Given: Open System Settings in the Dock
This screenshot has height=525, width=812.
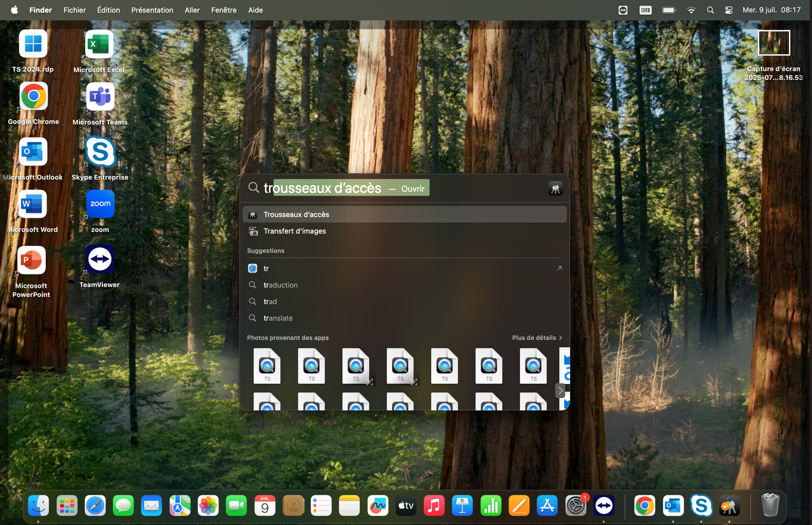Looking at the screenshot, I should click(x=575, y=506).
